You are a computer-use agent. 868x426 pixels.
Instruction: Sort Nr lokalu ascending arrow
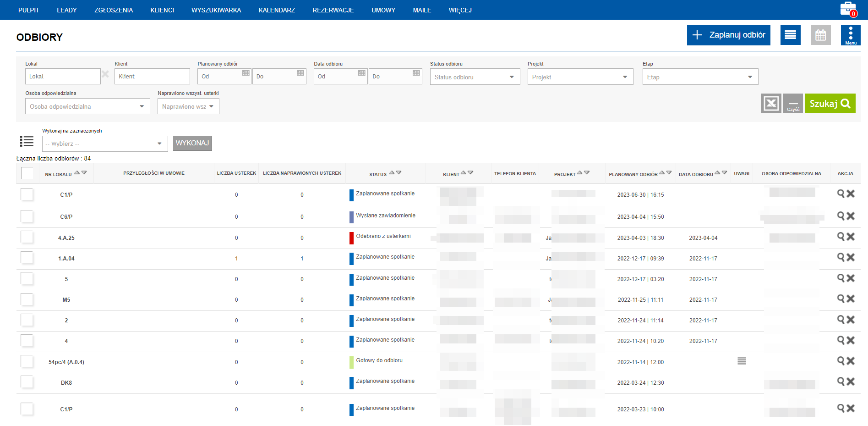(77, 173)
